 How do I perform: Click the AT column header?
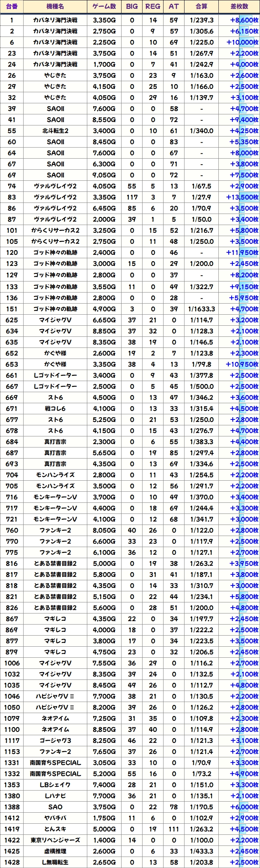click(x=174, y=6)
